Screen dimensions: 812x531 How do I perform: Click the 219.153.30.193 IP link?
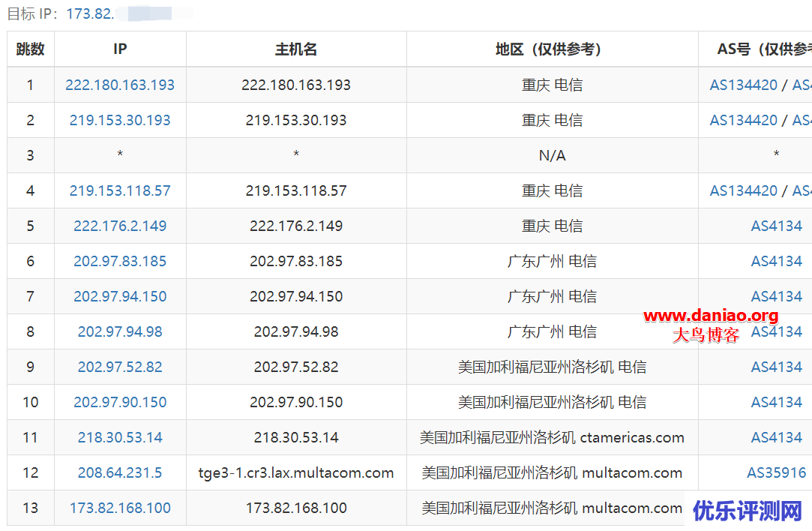pos(119,120)
